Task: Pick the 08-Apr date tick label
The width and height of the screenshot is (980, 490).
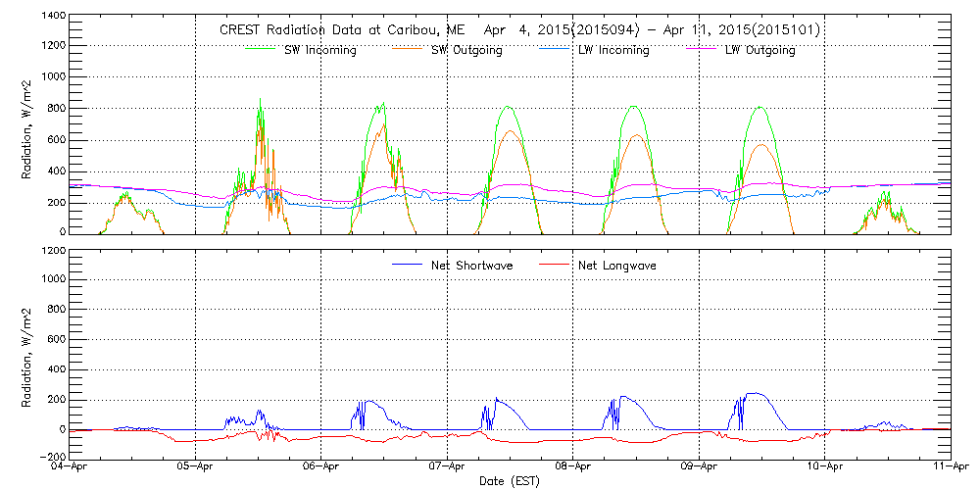Action: coord(573,467)
